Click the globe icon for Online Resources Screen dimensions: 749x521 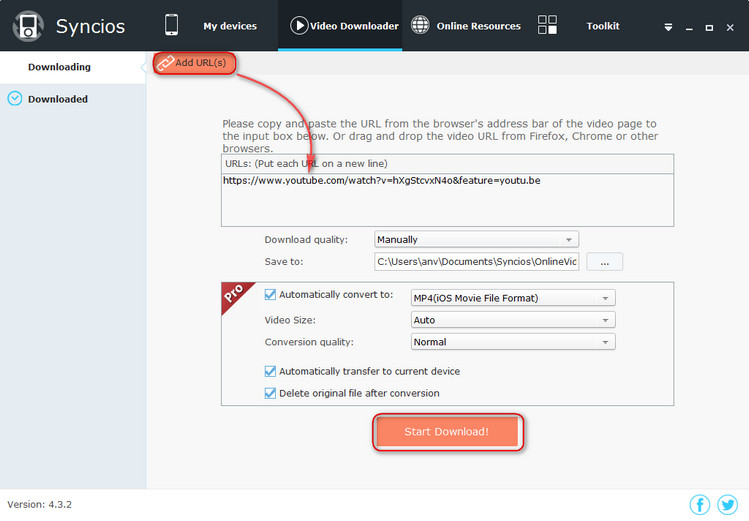420,25
